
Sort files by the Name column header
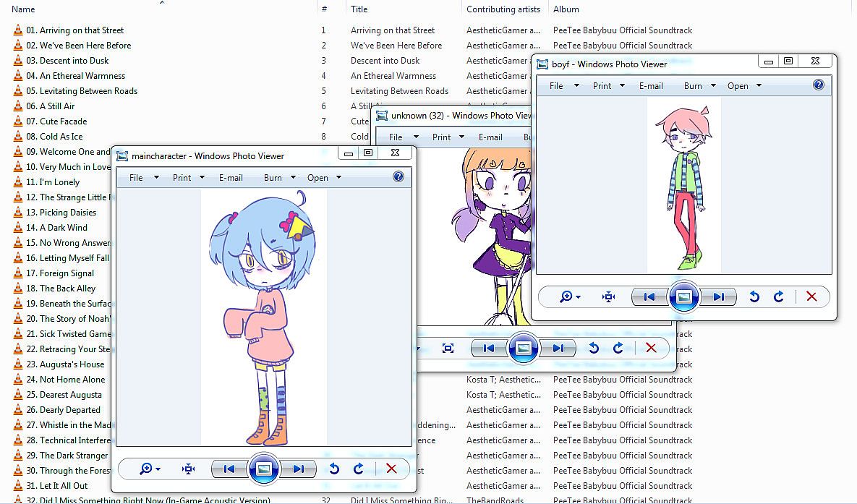click(x=23, y=9)
